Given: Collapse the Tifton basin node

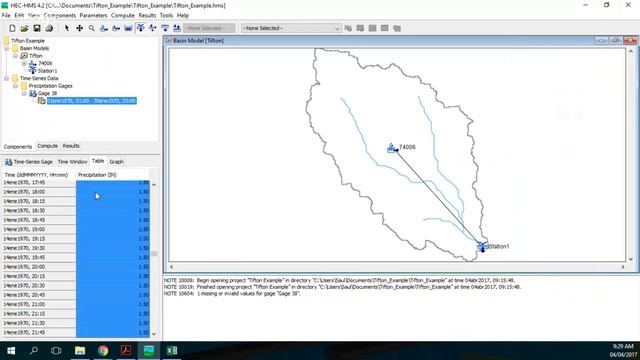Looking at the screenshot, I should (16, 56).
